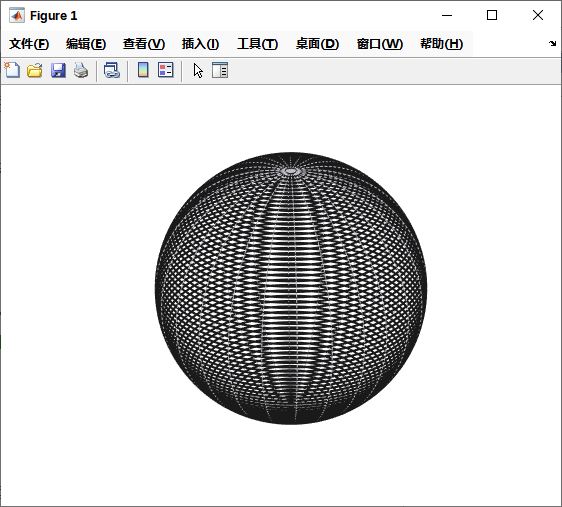Open the Property Inspector icon
The image size is (562, 507).
coord(220,70)
